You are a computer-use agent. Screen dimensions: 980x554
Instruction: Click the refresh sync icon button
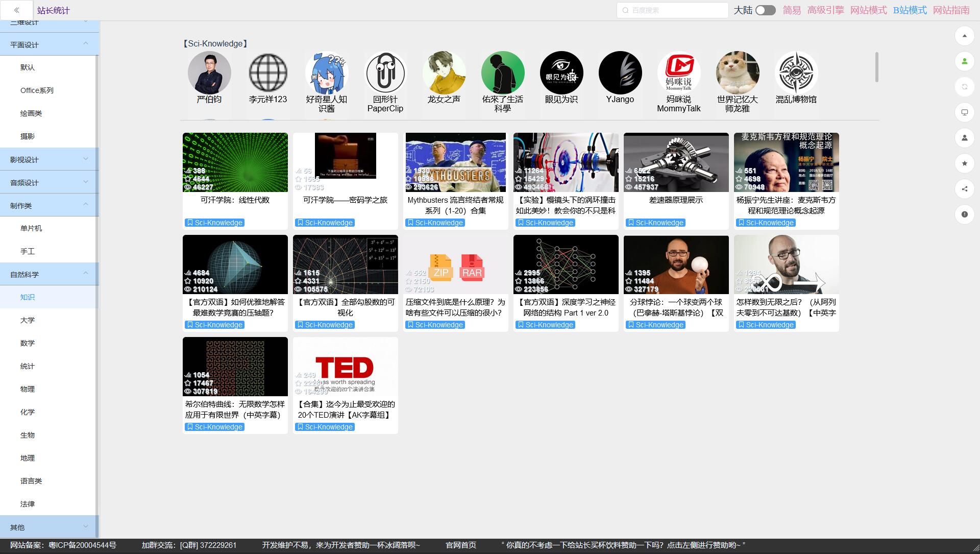click(964, 87)
